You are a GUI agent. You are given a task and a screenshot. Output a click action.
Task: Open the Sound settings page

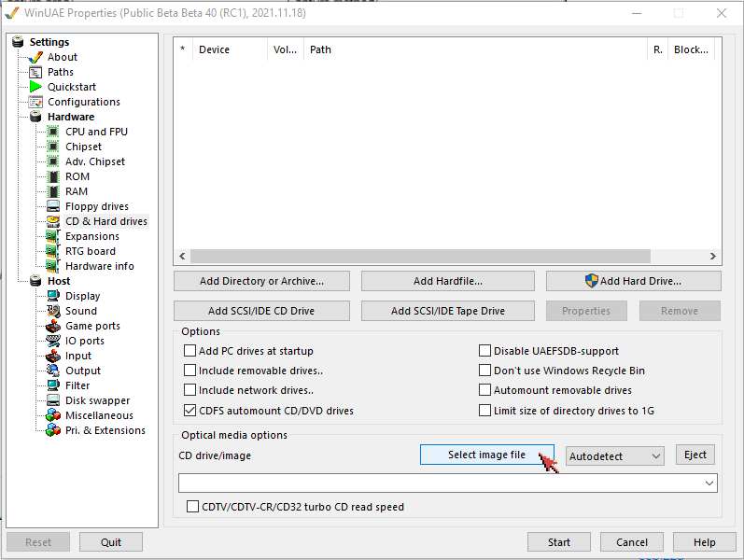(81, 311)
